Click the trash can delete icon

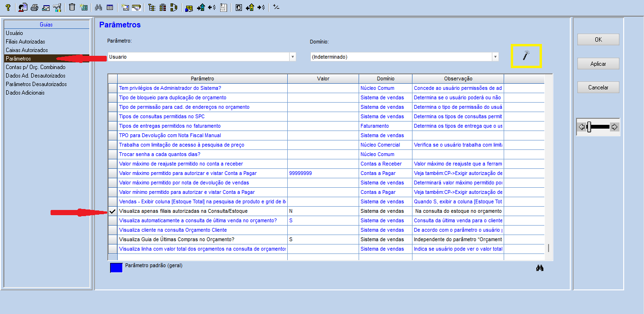point(72,7)
